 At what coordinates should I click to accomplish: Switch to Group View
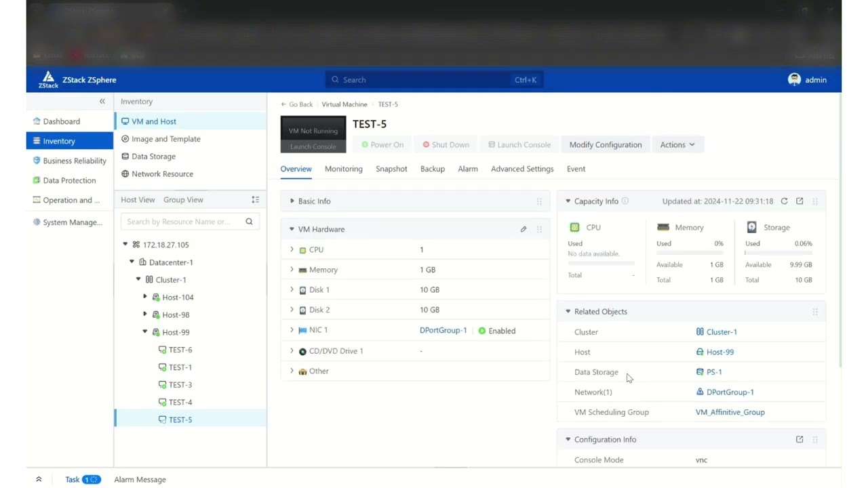coord(183,200)
